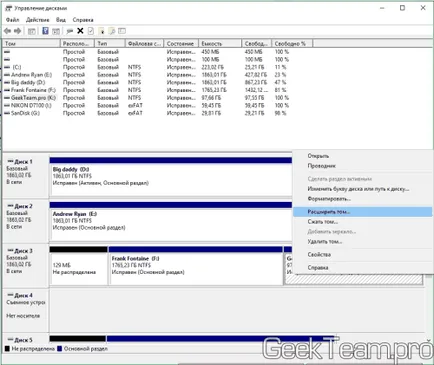Click the disk icon next to Диск 3
The height and width of the screenshot is (365, 434).
[10, 250]
